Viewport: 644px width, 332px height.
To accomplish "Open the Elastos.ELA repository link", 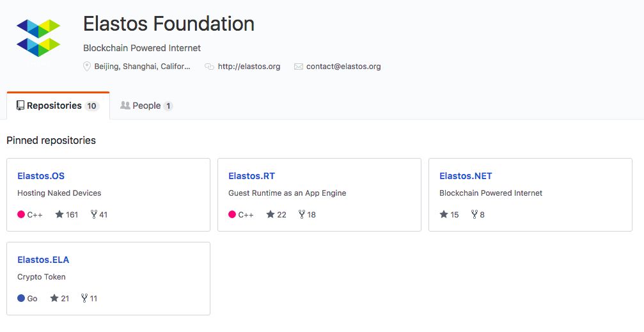I will point(43,260).
